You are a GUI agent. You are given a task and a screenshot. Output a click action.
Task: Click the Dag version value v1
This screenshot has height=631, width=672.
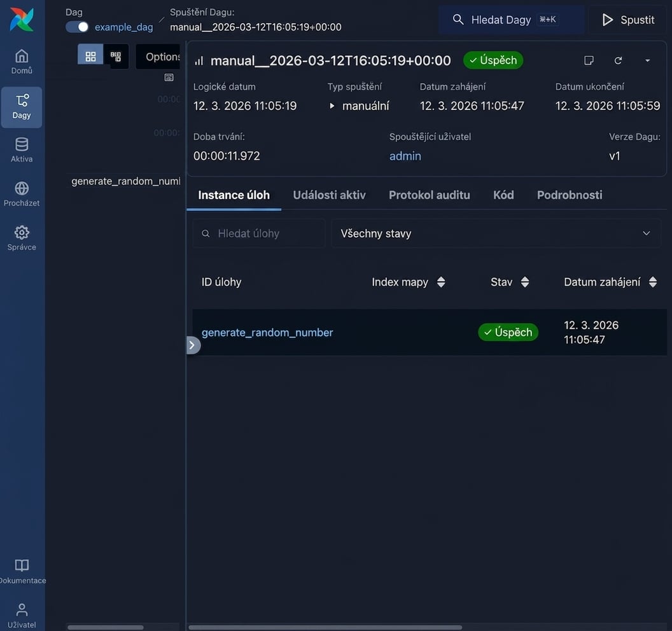pyautogui.click(x=614, y=156)
